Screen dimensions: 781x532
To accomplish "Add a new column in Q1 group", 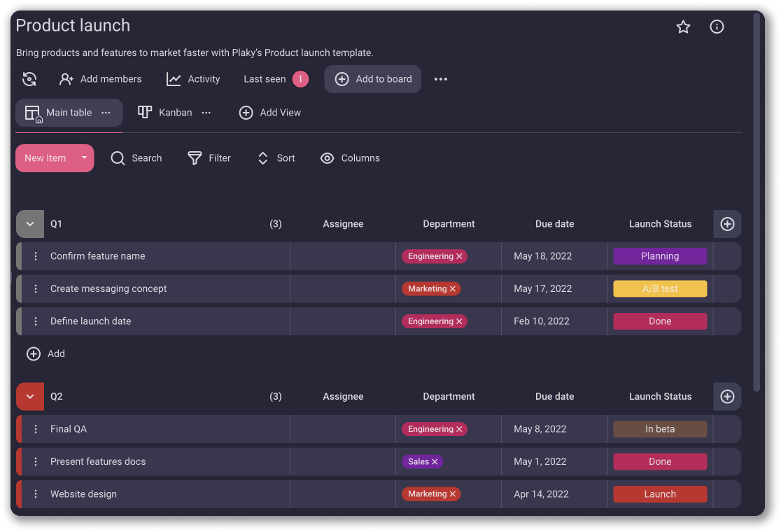I will (727, 224).
